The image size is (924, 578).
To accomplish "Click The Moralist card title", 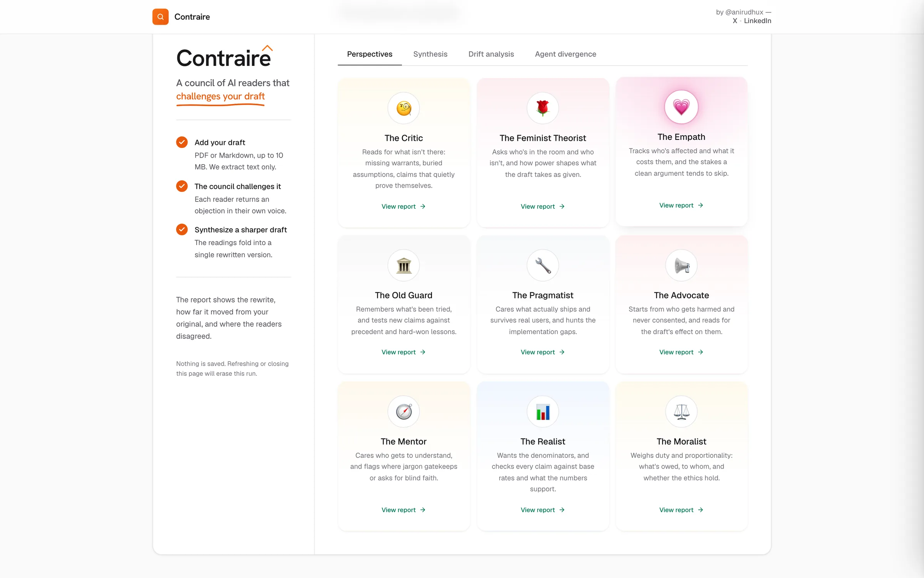I will [681, 442].
